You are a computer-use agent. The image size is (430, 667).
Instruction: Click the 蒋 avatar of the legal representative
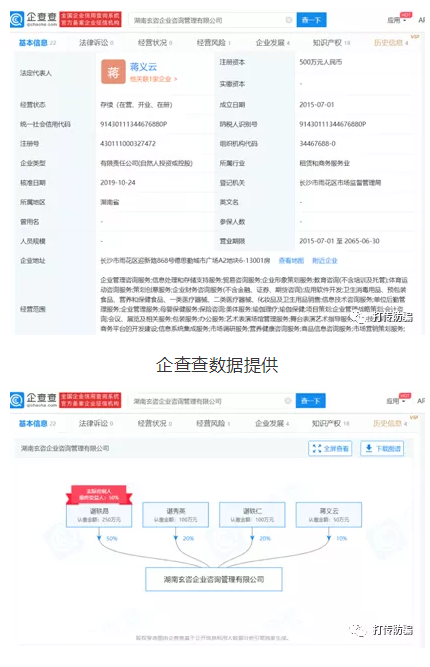[113, 72]
